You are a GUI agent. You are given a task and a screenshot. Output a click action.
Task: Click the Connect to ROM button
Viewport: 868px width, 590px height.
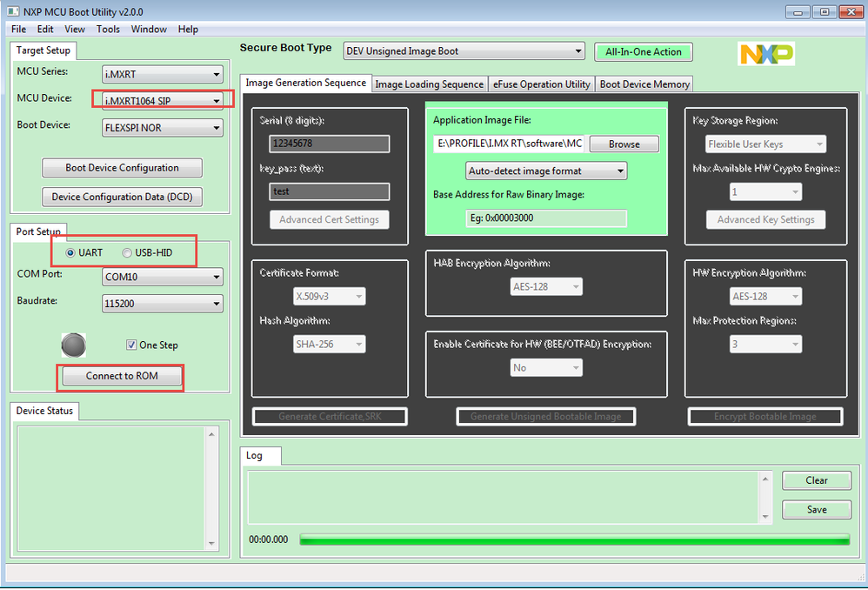click(x=122, y=376)
